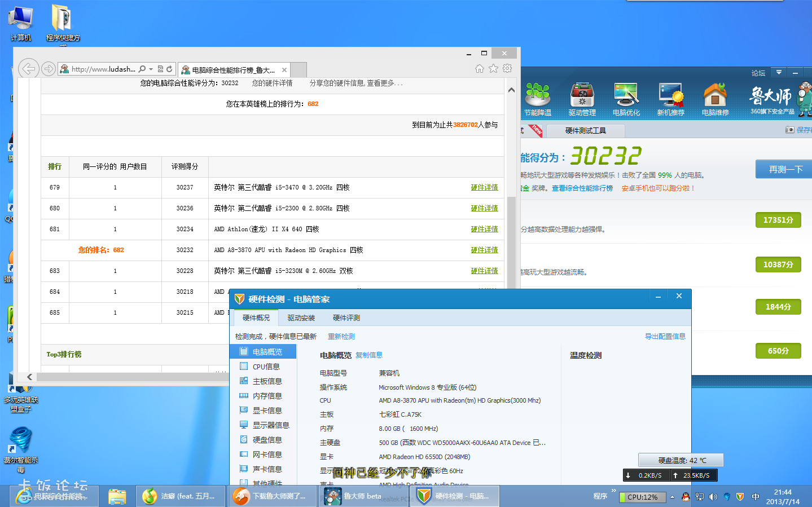Switch to 鲁大师 beta taskbar item
Viewport: 812px width, 507px height.
click(x=362, y=496)
